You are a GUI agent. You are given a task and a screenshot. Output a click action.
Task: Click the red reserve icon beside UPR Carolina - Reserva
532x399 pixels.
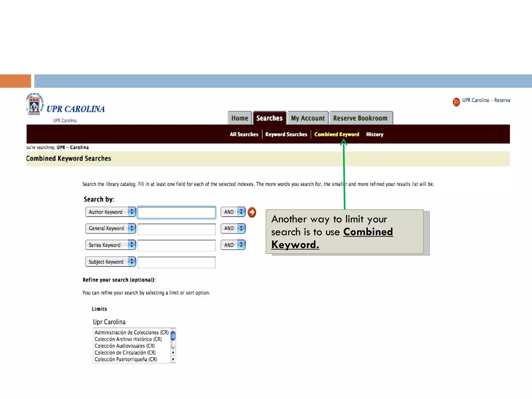tap(456, 102)
